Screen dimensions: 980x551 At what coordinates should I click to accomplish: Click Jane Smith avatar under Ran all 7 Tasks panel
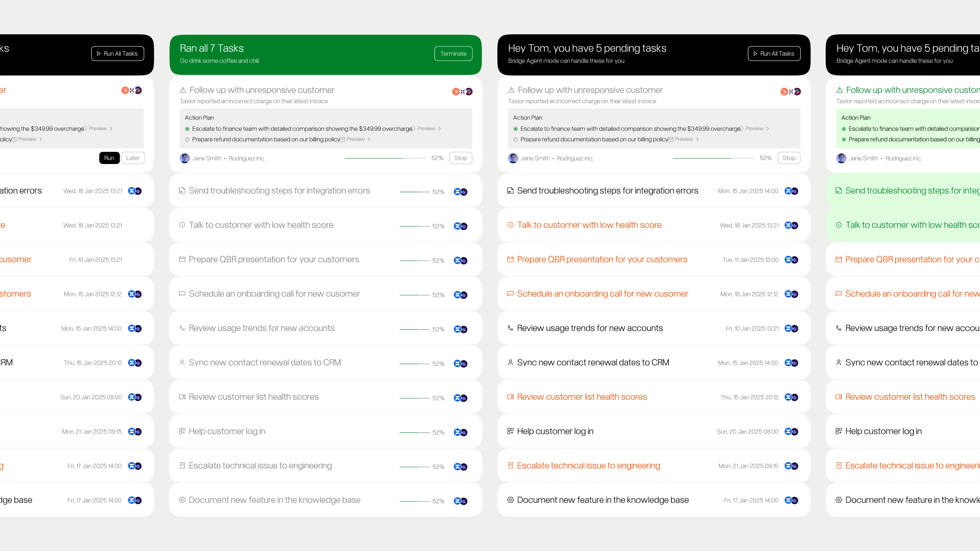point(185,158)
